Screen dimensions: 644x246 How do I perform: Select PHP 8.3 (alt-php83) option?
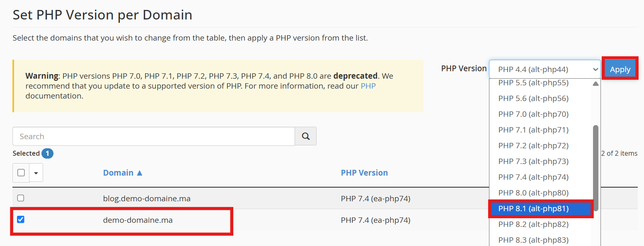(533, 240)
